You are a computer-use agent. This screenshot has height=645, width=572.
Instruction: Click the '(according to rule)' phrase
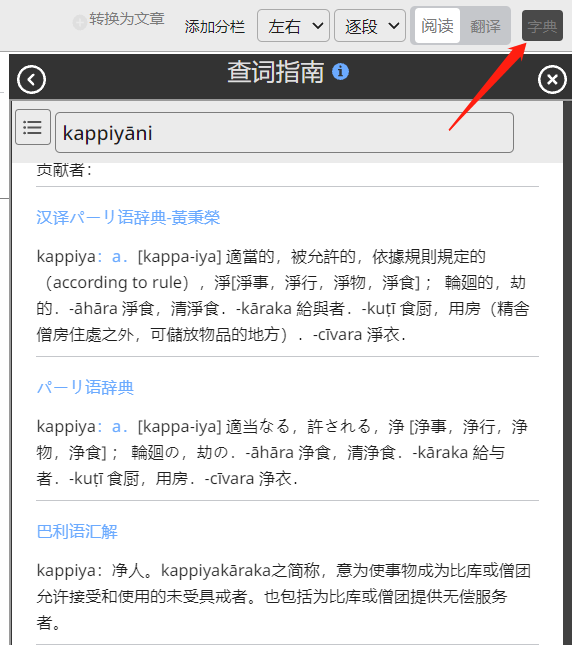pos(116,283)
